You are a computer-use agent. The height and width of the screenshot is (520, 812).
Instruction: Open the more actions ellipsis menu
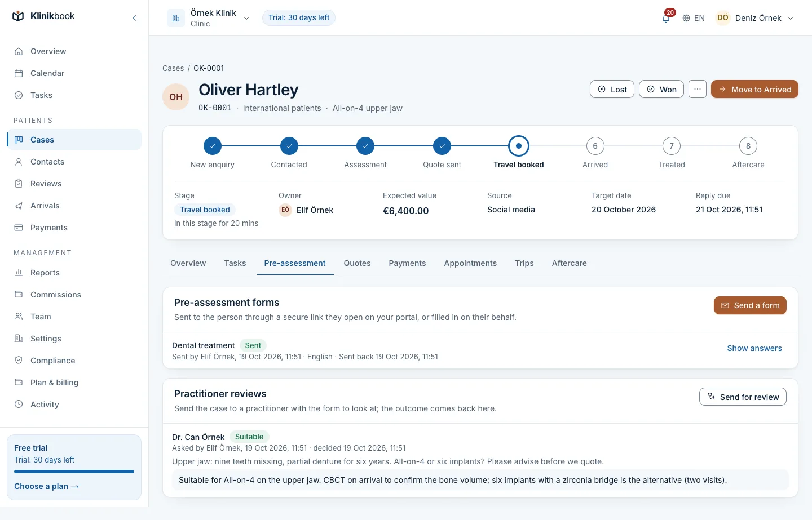[x=698, y=89]
